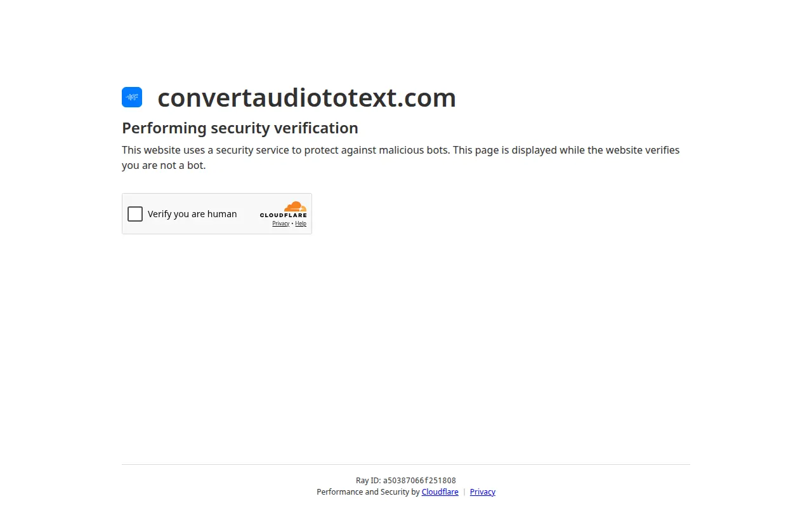Click the paragraph about malicious bots
Image resolution: width=812 pixels, height=508 pixels.
point(401,157)
